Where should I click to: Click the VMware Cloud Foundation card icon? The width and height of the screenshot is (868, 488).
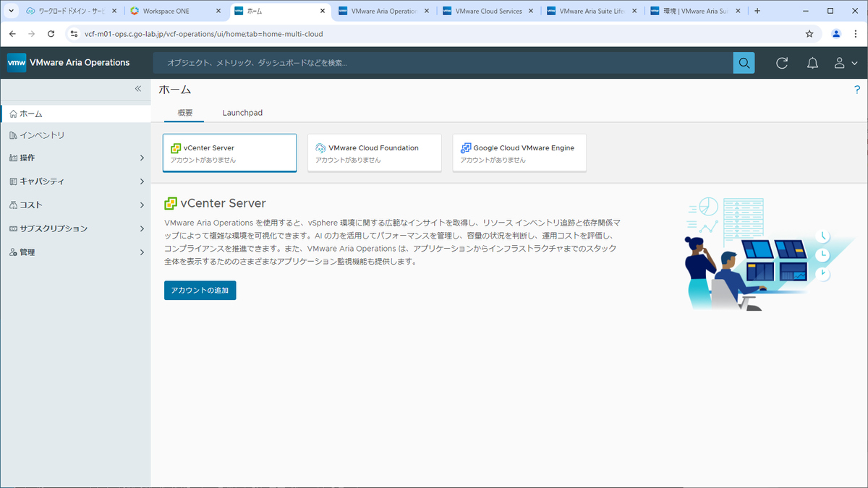321,147
